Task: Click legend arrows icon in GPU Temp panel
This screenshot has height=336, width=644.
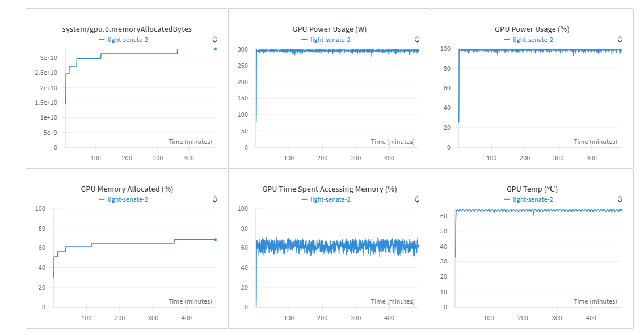Action: pyautogui.click(x=620, y=199)
